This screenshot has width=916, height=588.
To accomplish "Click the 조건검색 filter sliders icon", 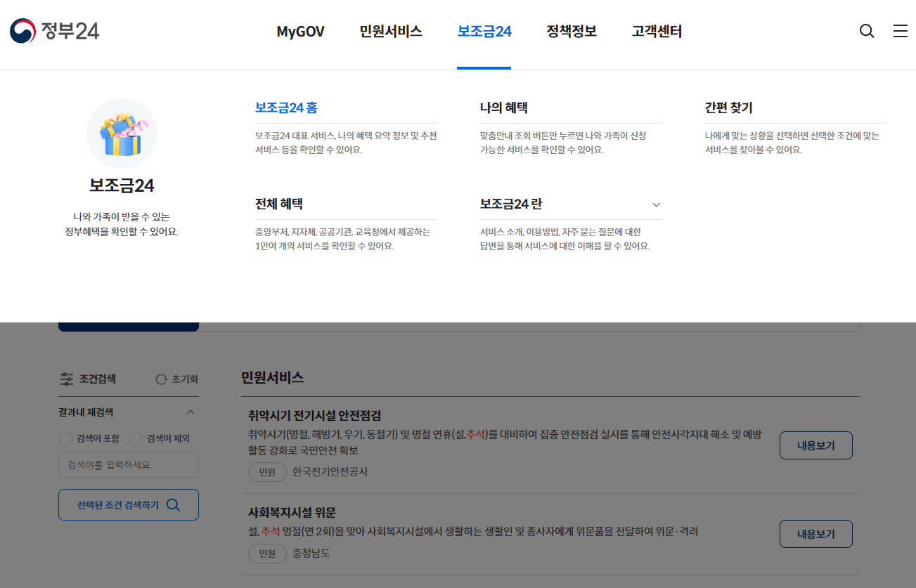I will [67, 378].
